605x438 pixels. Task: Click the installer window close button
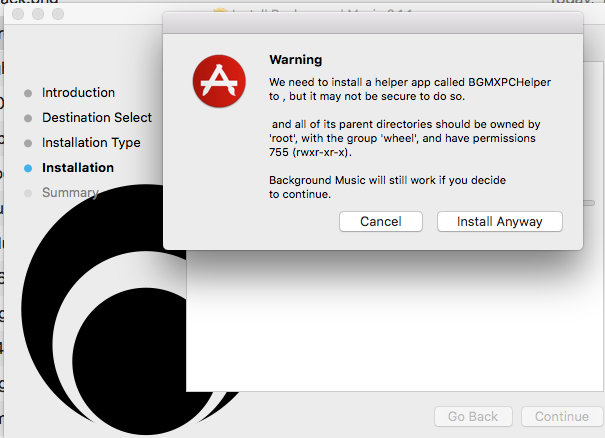coord(18,14)
